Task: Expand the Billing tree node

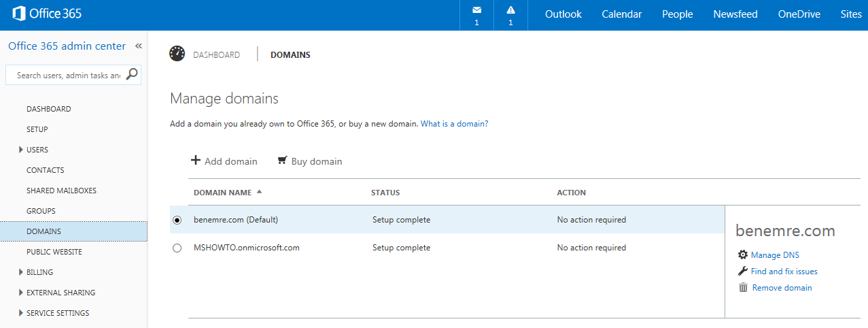Action: [x=21, y=272]
